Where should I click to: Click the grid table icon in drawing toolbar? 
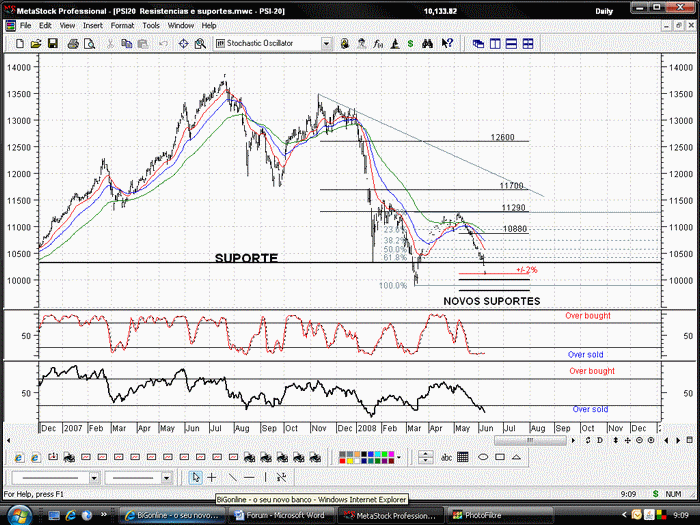(463, 457)
